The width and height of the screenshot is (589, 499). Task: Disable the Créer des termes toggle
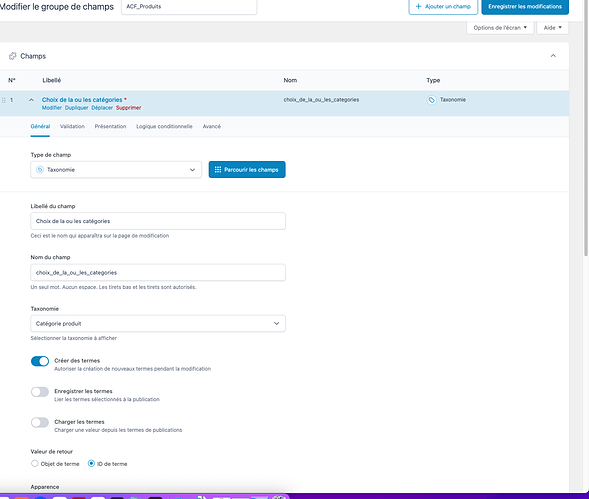(40, 361)
